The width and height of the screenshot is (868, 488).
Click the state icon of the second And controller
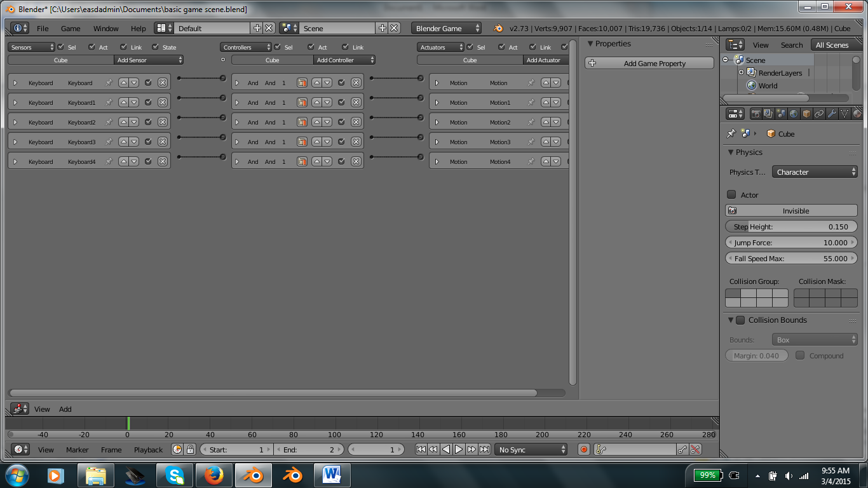tap(302, 102)
